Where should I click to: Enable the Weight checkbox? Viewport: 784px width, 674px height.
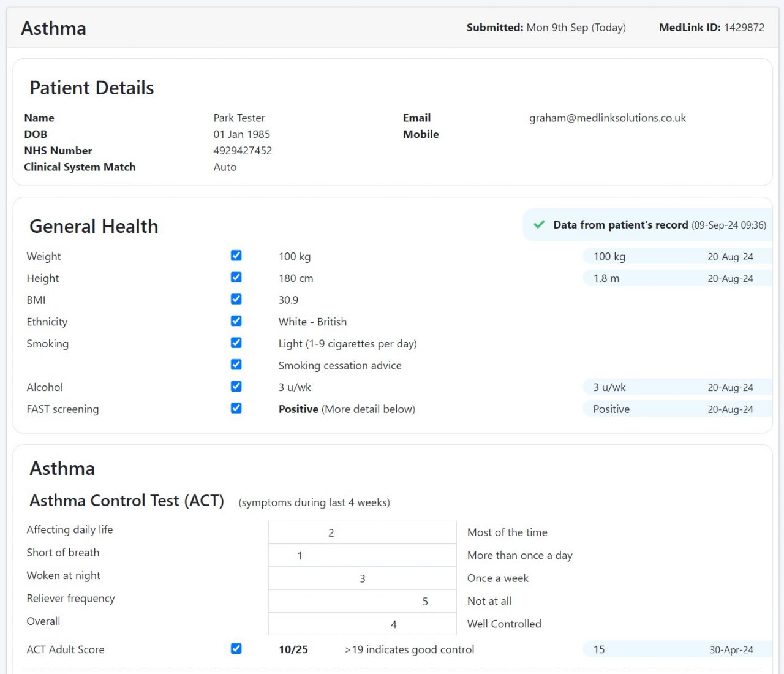pos(236,256)
